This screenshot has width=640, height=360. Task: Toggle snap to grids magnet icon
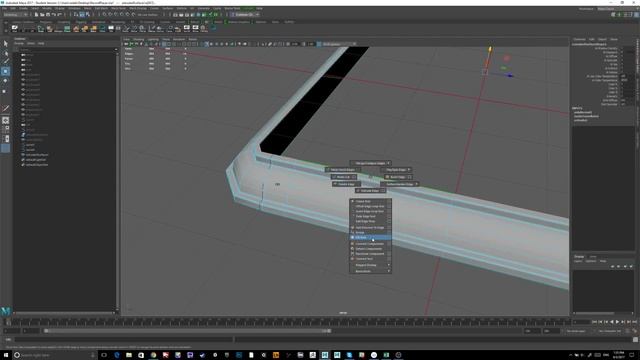104,14
